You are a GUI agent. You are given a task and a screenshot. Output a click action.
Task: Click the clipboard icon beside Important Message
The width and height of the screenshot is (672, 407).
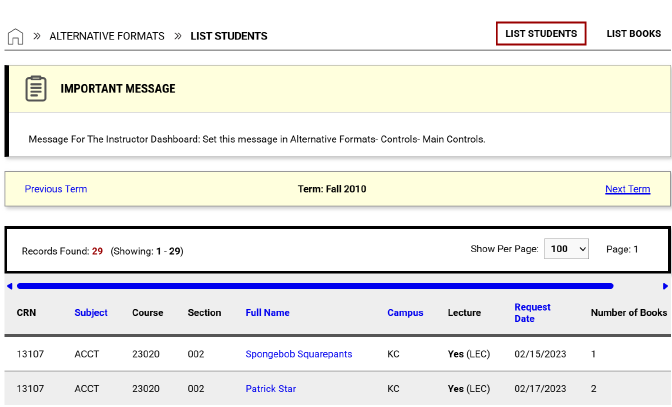[x=36, y=89]
